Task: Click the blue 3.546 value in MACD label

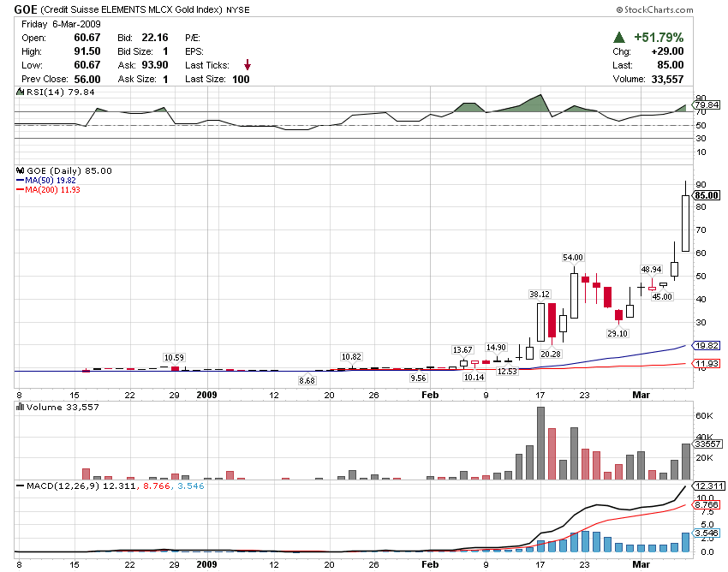Action: [x=191, y=486]
